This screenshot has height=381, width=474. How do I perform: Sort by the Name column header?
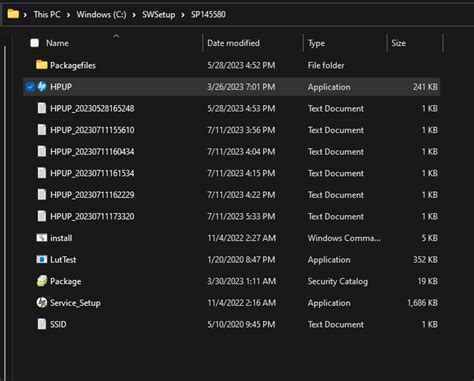(57, 43)
